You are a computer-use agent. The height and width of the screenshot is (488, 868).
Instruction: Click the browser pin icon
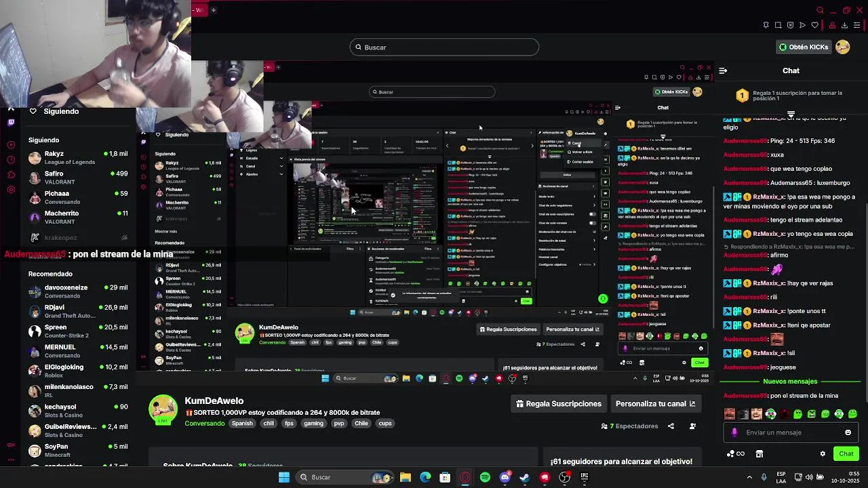click(x=766, y=25)
